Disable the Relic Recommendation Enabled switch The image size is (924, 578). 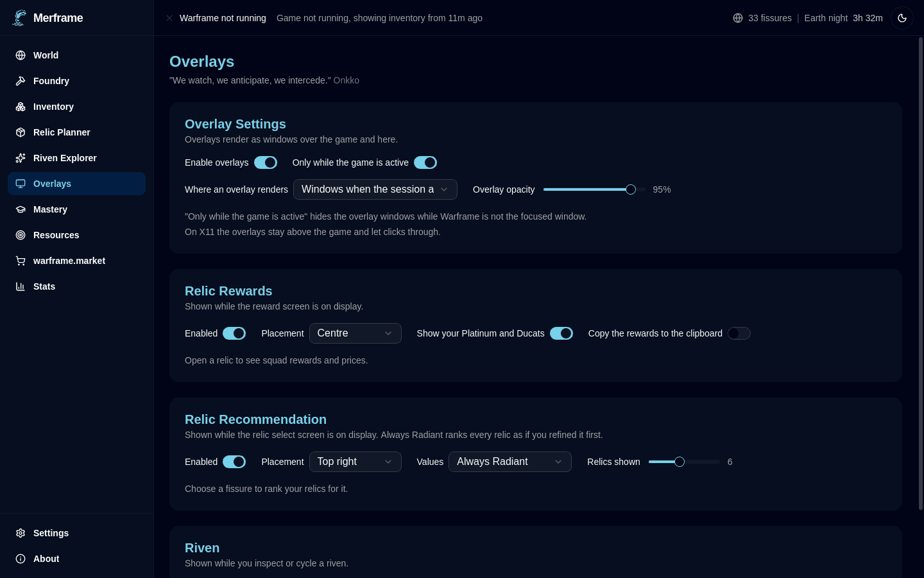(234, 462)
